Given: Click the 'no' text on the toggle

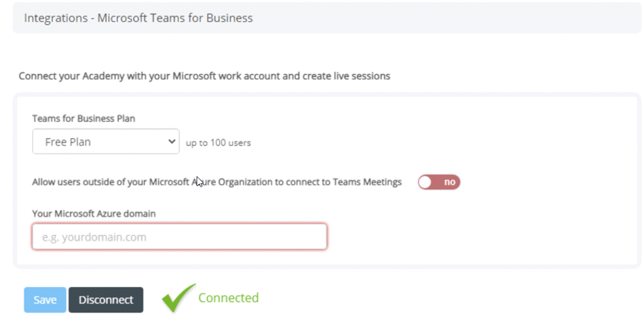Looking at the screenshot, I should coord(450,182).
